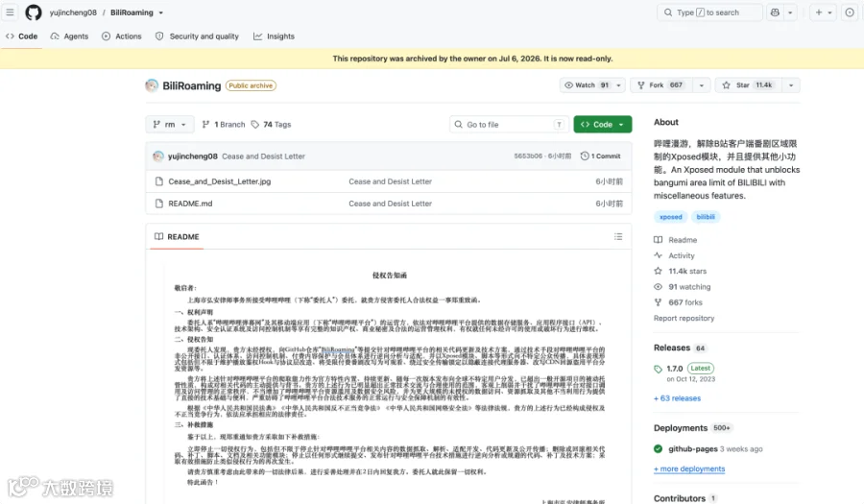Viewport: 864px width, 504px height.
Task: Click the BiliRoaming repository title
Action: 191,85
